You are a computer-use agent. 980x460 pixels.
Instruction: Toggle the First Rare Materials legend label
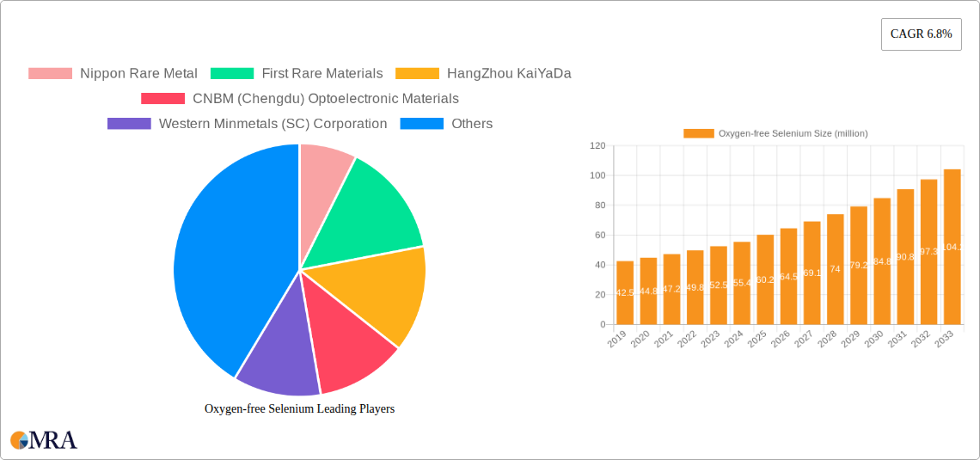pos(322,74)
